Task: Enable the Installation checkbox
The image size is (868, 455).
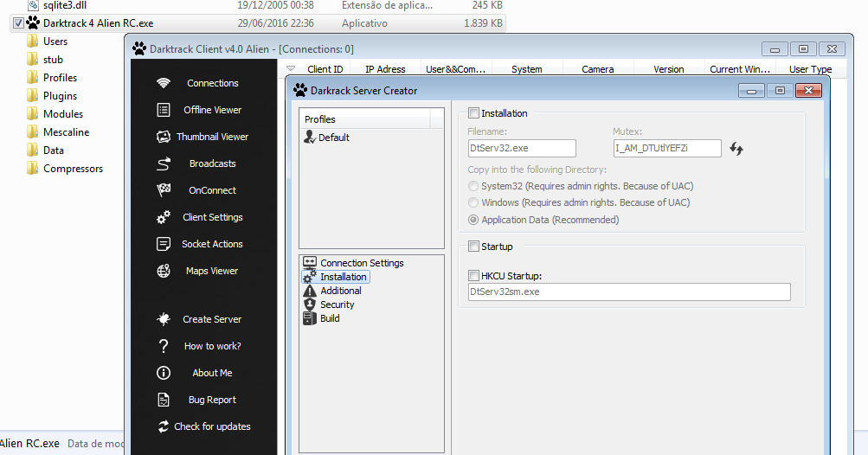Action: (474, 113)
